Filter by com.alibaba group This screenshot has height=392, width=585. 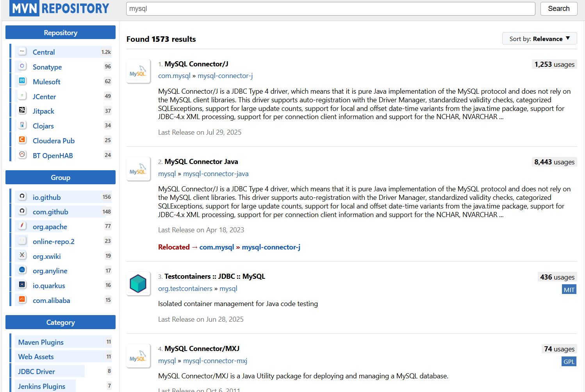[63, 300]
